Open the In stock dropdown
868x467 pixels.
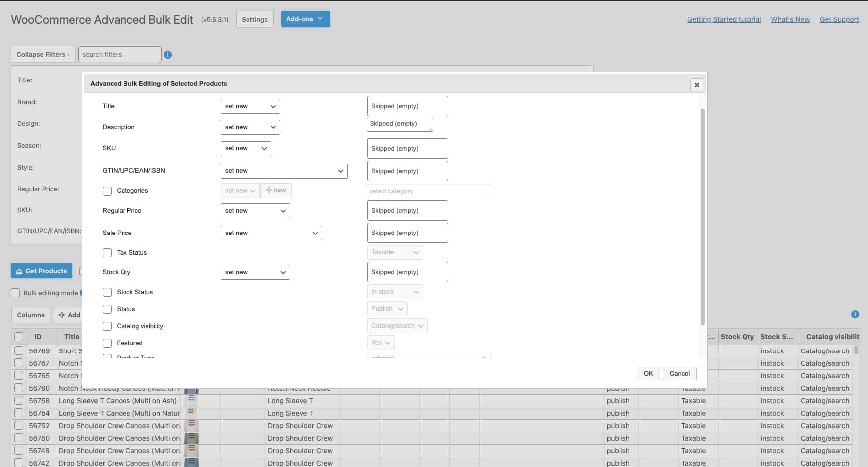tap(394, 292)
